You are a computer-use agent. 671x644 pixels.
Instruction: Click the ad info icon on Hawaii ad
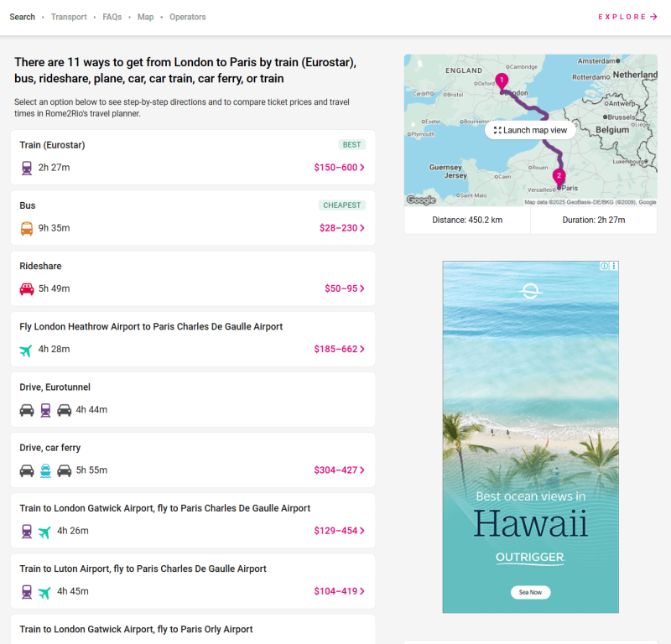click(x=604, y=266)
